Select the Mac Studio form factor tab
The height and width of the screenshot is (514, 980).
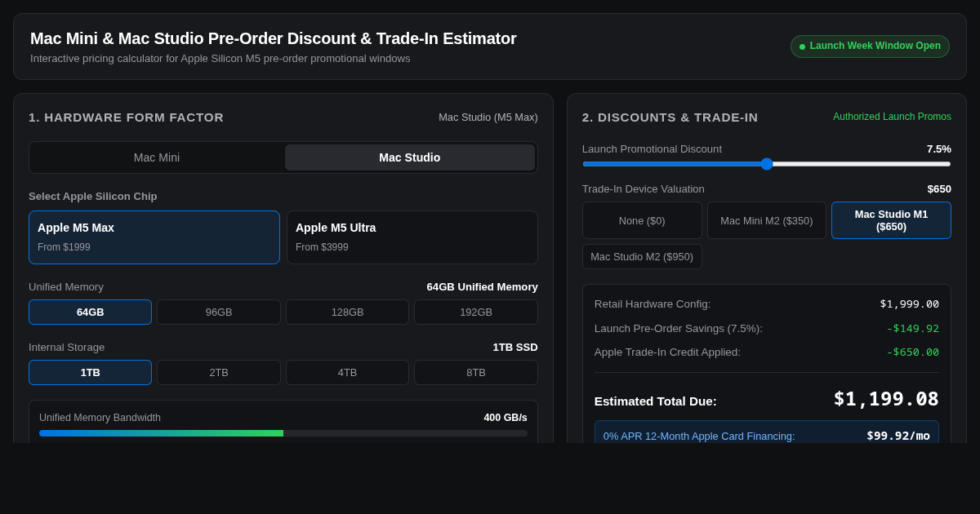coord(410,157)
